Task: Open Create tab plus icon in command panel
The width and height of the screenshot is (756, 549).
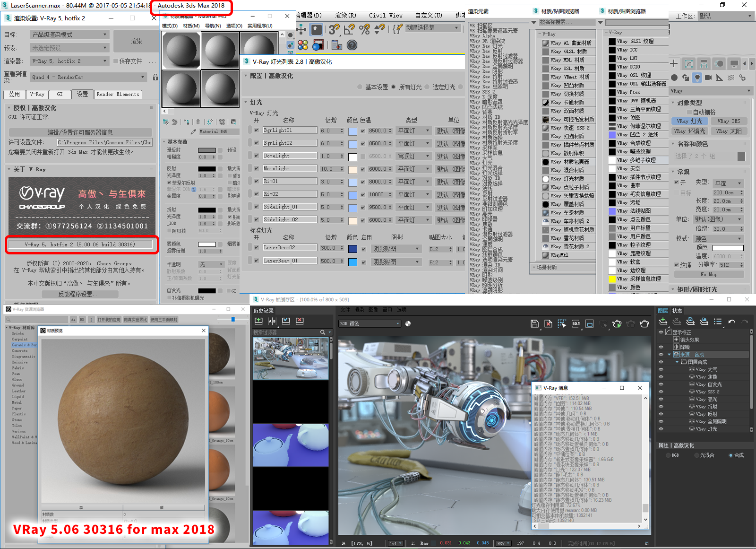Action: [x=674, y=63]
